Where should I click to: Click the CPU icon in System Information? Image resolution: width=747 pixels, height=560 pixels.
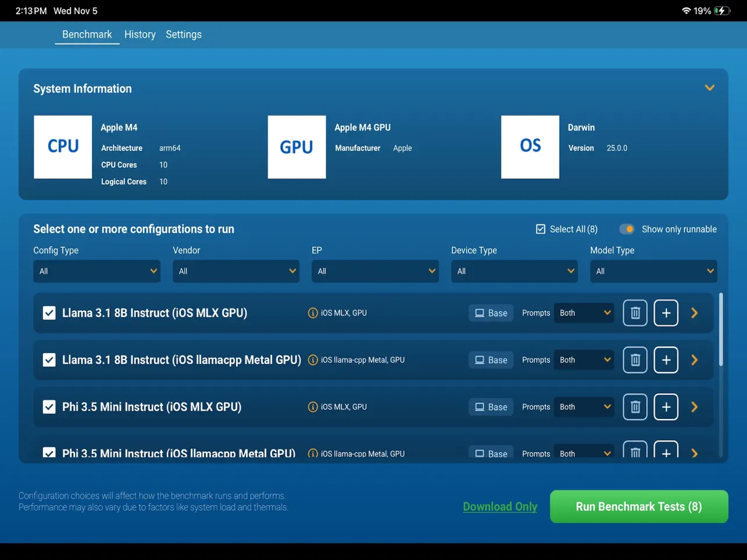click(x=63, y=146)
